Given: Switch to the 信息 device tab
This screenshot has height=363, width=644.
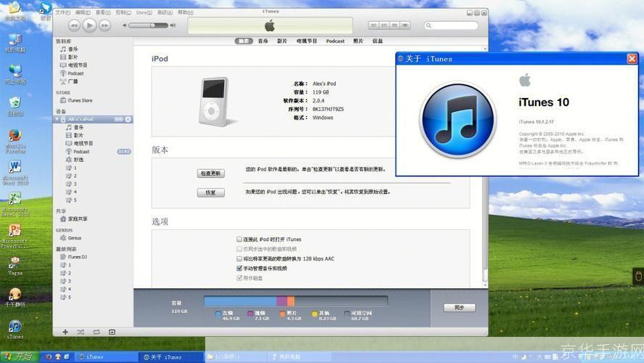Looking at the screenshot, I should point(377,41).
